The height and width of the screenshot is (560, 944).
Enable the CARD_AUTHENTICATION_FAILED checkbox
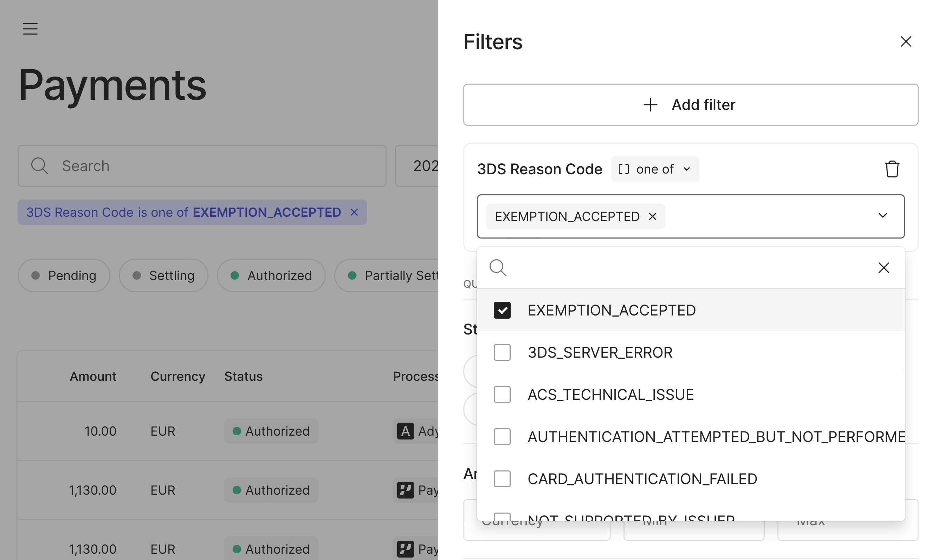[x=502, y=478]
